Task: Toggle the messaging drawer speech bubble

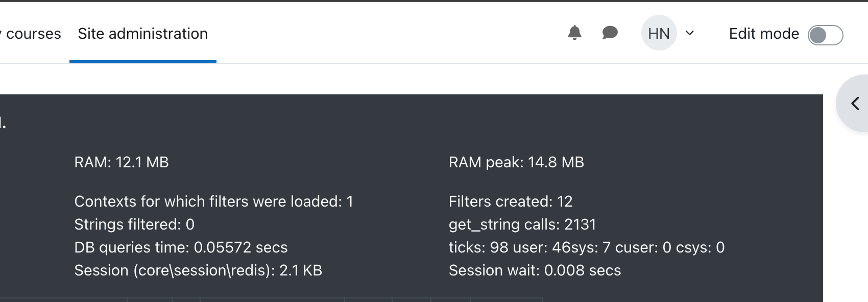Action: (x=610, y=33)
